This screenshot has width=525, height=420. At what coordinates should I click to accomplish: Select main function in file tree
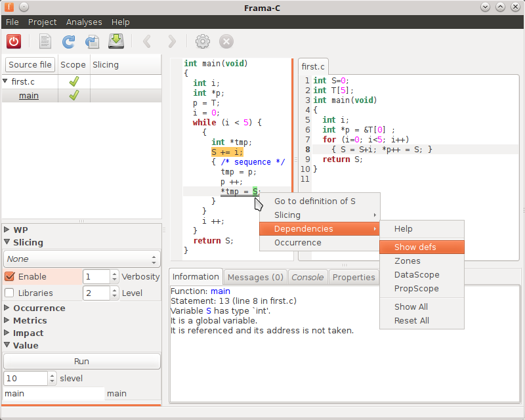coord(29,96)
